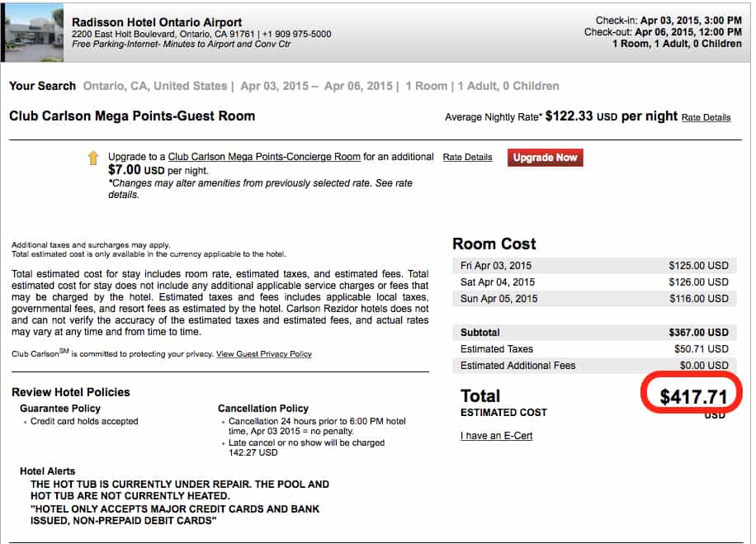Image resolution: width=756 pixels, height=544 pixels.
Task: Click Club Carlson Mega Points-Guest Room heading
Action: click(132, 116)
